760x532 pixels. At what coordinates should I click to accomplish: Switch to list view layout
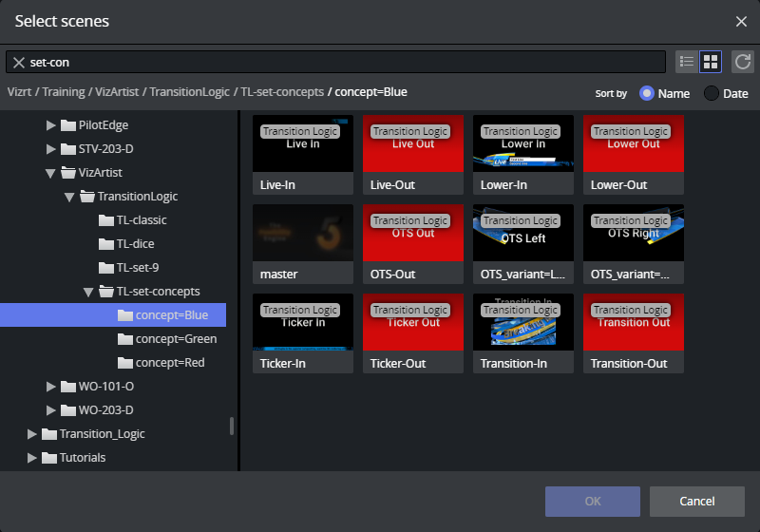(686, 62)
